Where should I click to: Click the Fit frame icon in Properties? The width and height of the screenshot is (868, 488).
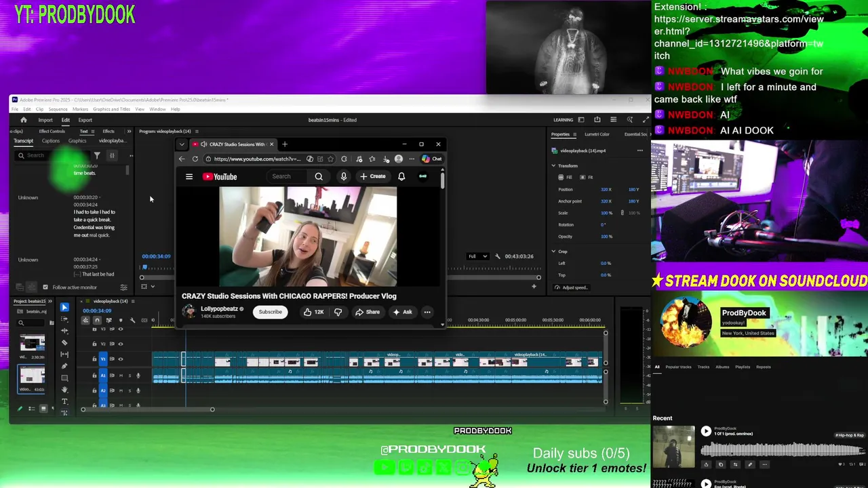[583, 177]
